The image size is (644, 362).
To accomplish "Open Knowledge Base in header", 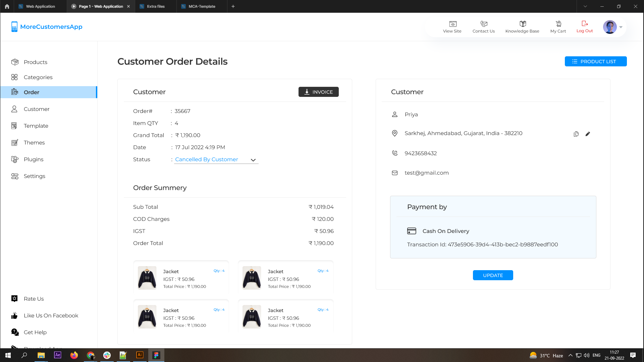I will [522, 26].
